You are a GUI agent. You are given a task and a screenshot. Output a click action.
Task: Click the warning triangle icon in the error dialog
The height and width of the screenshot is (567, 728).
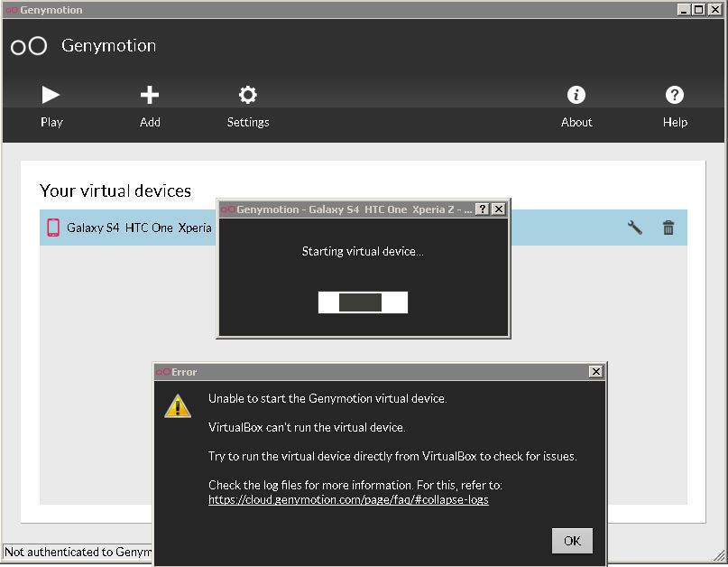point(178,405)
